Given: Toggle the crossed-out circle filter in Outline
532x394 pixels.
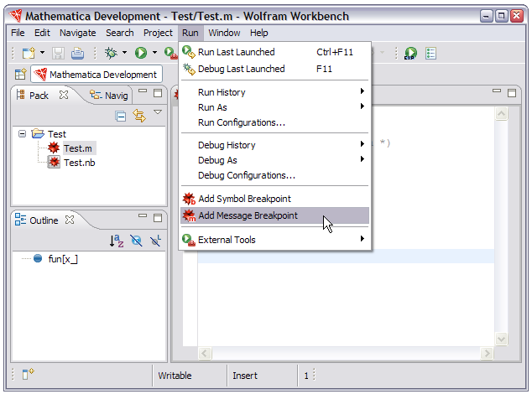Looking at the screenshot, I should tap(137, 241).
